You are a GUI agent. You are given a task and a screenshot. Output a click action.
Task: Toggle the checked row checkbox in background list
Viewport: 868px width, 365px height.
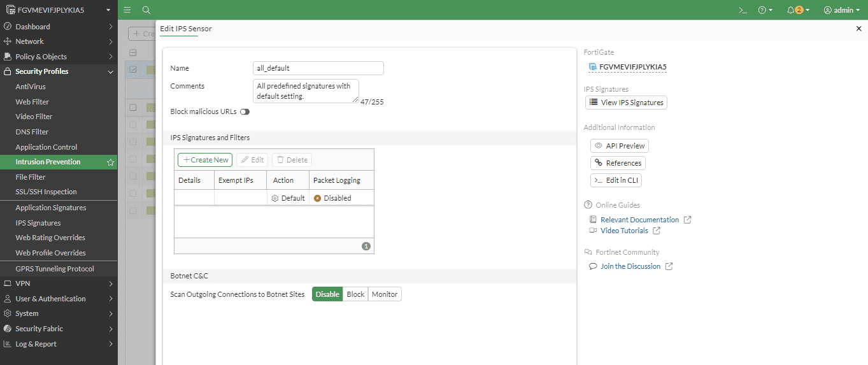click(x=132, y=69)
